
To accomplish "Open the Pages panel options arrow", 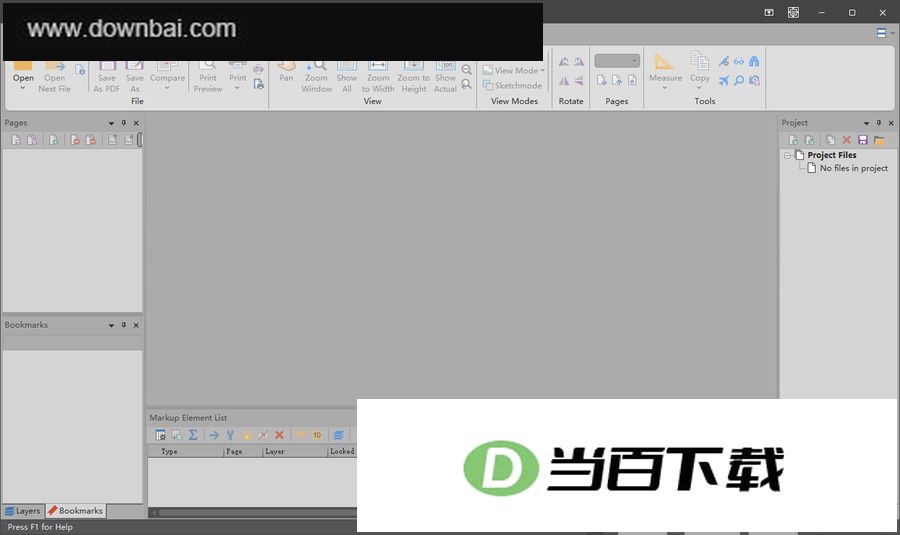I will pos(111,123).
